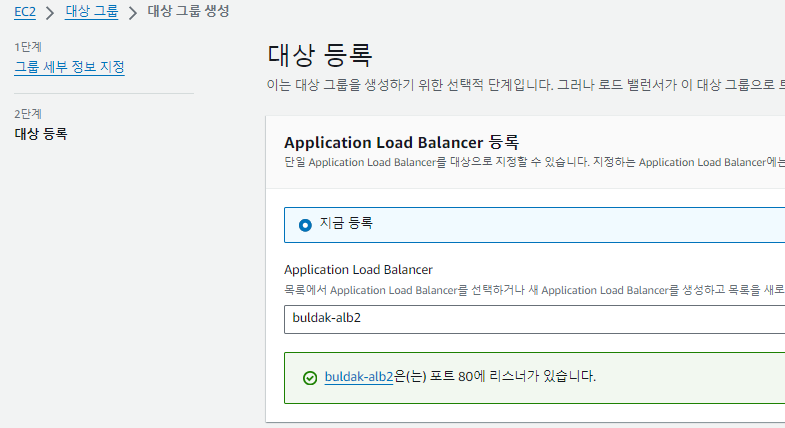The width and height of the screenshot is (785, 428).
Task: Select the 지금 등록 radio button
Action: pos(305,225)
